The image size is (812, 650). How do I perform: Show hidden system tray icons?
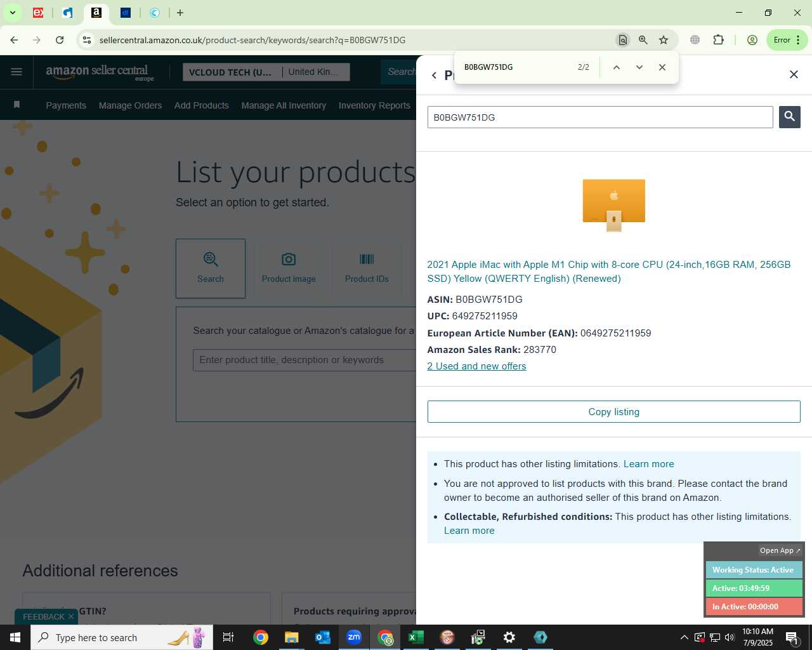pos(684,637)
